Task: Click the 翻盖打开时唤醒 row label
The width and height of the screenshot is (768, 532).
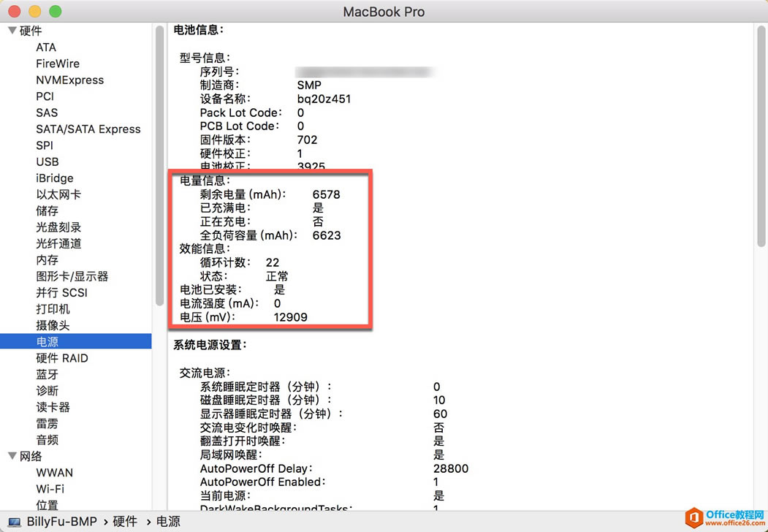Action: [x=243, y=441]
